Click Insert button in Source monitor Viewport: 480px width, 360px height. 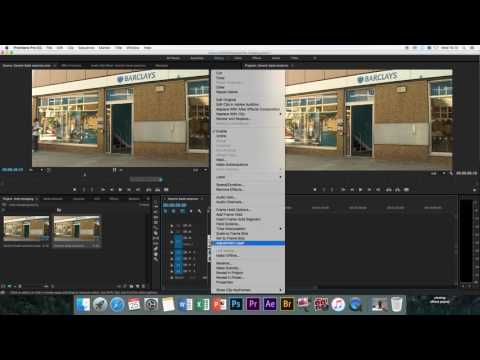[149, 190]
